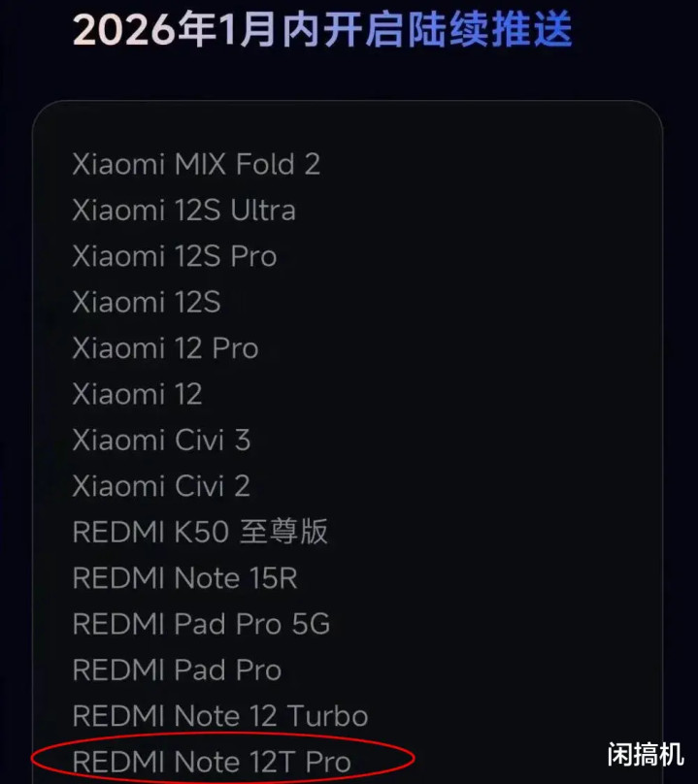Select Xiaomi 12 Pro from the list
Viewport: 698px width, 784px height.
pos(165,348)
